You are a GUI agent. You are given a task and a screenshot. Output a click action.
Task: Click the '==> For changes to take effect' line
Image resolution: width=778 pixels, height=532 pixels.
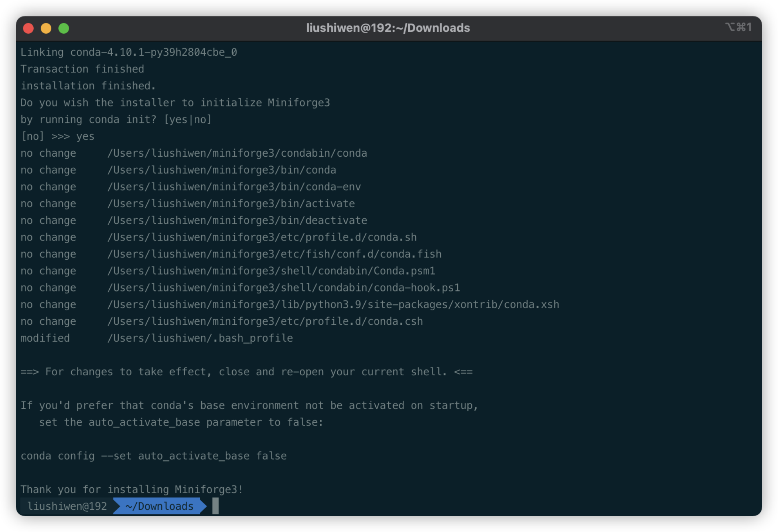pyautogui.click(x=246, y=372)
